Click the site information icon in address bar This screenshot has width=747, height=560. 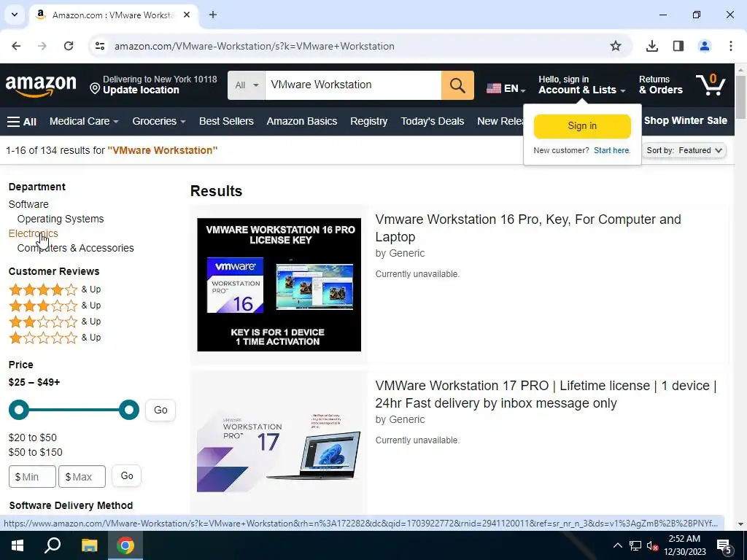[x=100, y=46]
